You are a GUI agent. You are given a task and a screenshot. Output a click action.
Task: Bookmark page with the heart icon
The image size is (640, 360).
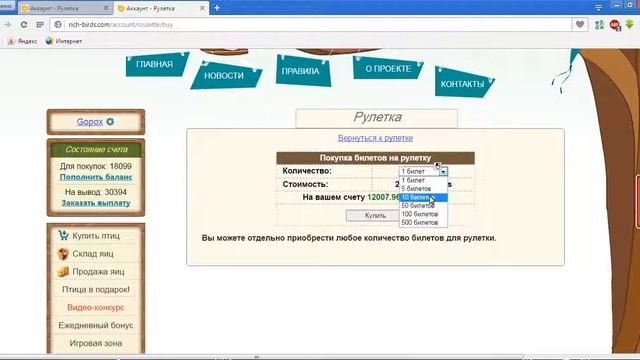tap(580, 24)
